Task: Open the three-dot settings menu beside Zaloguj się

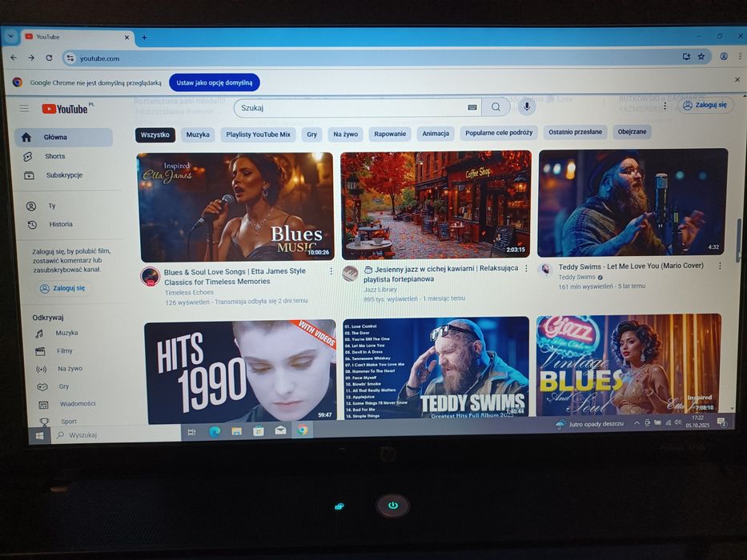Action: [x=665, y=106]
